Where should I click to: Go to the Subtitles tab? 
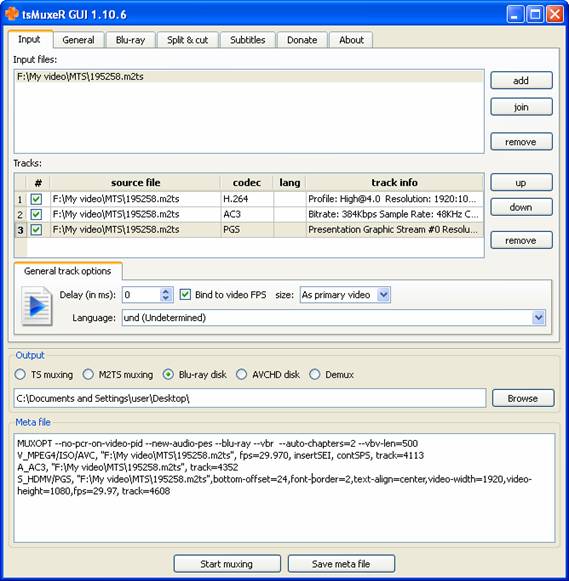pos(247,40)
